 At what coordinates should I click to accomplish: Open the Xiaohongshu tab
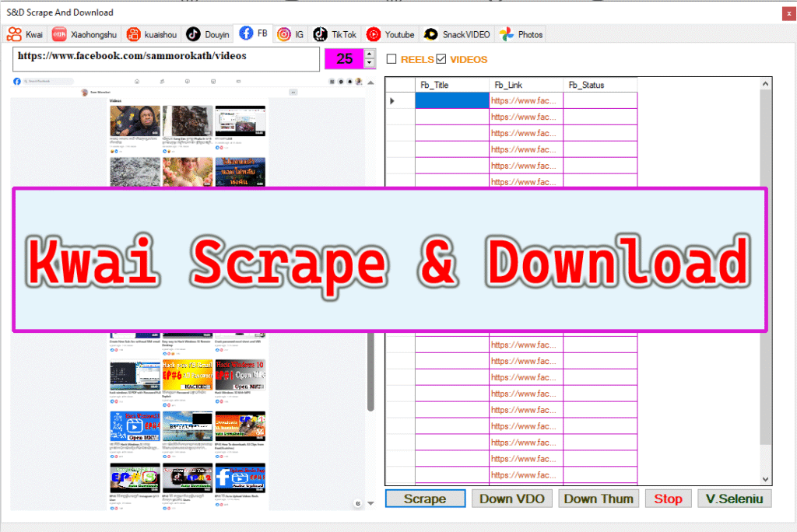84,34
